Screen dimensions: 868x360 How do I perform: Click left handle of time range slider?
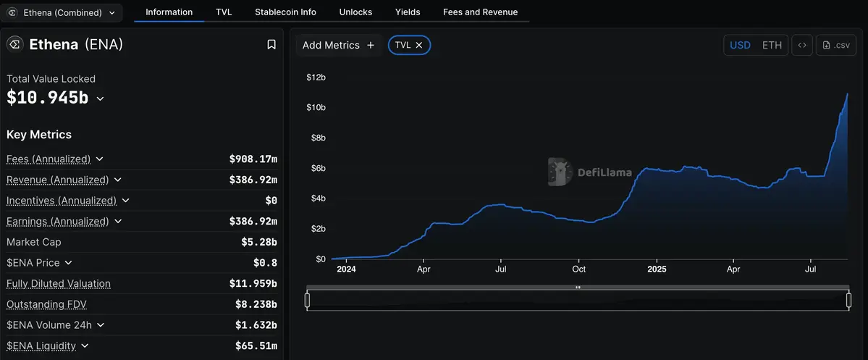coord(307,299)
